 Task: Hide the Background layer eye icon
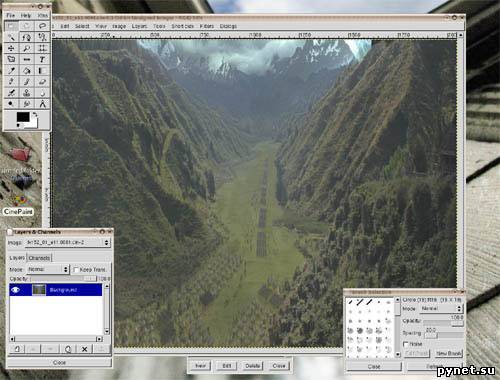(x=15, y=290)
